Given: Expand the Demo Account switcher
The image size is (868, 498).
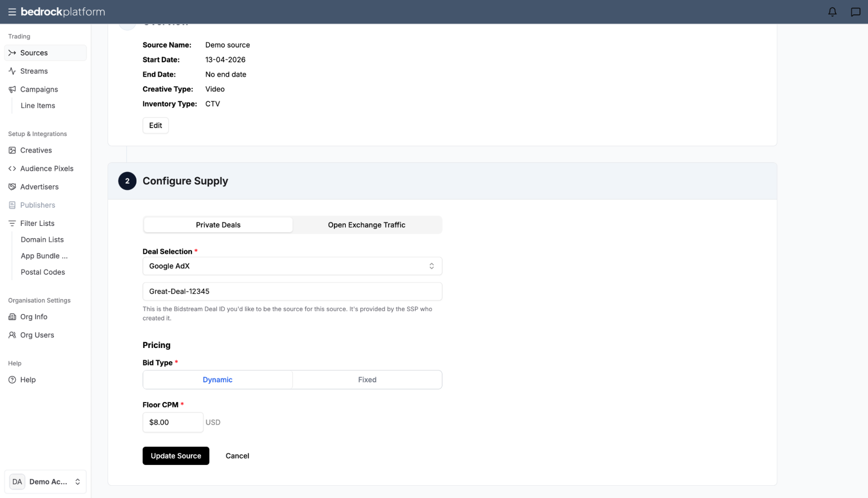Looking at the screenshot, I should click(x=45, y=481).
